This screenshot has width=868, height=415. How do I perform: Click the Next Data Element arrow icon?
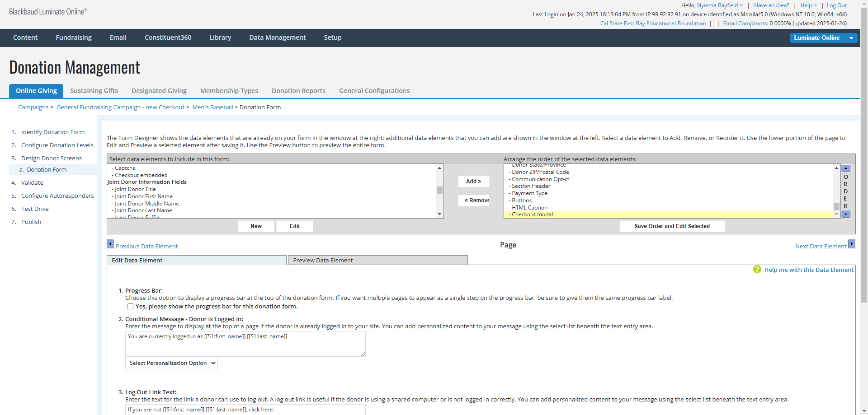pyautogui.click(x=852, y=244)
